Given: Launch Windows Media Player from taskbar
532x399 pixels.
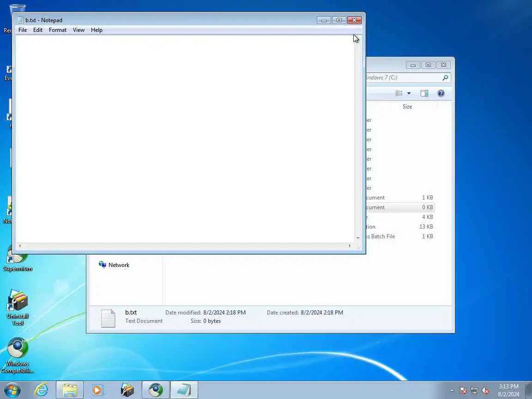Looking at the screenshot, I should [97, 390].
